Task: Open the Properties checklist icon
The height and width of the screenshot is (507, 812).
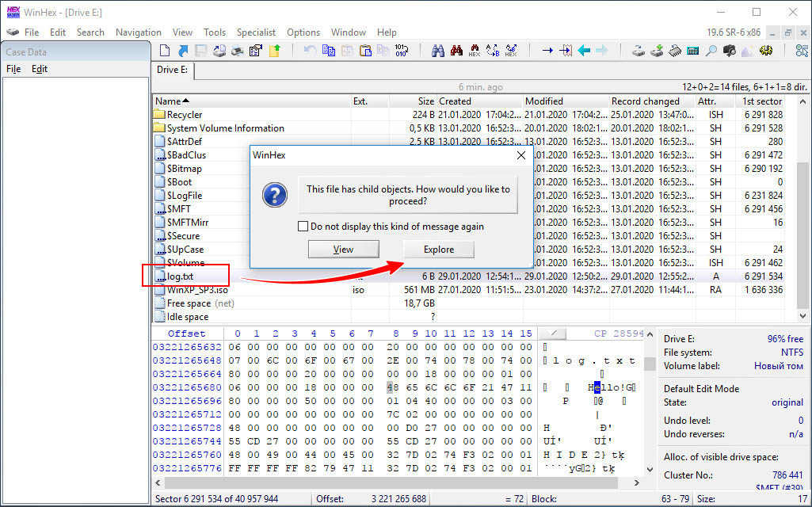Action: click(x=256, y=50)
